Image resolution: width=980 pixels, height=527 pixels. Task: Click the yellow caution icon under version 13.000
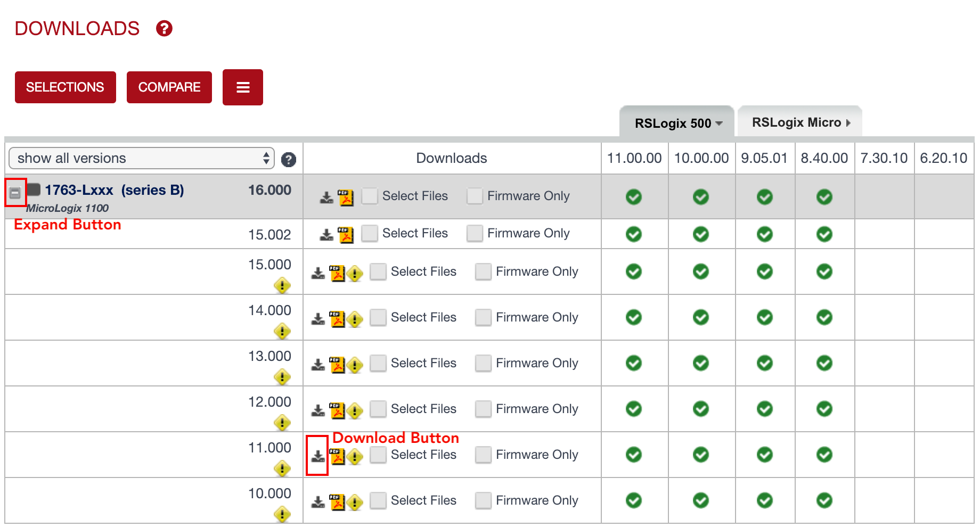click(282, 377)
